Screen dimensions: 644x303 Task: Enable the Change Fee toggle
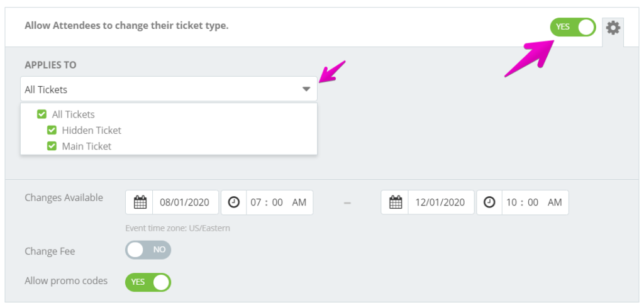point(148,250)
